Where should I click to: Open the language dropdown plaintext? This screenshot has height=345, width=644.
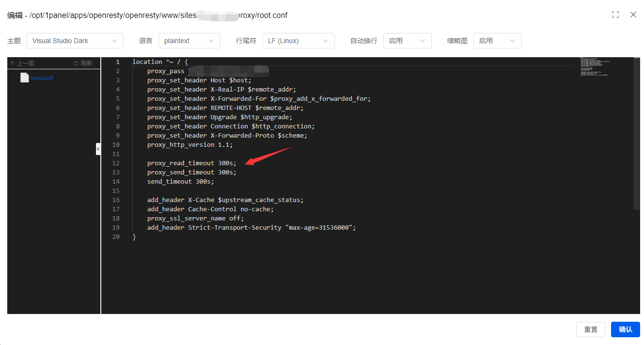pyautogui.click(x=189, y=41)
